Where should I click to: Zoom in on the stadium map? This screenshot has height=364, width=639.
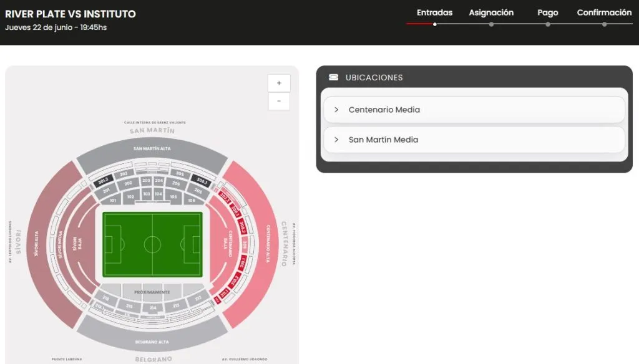pyautogui.click(x=279, y=83)
